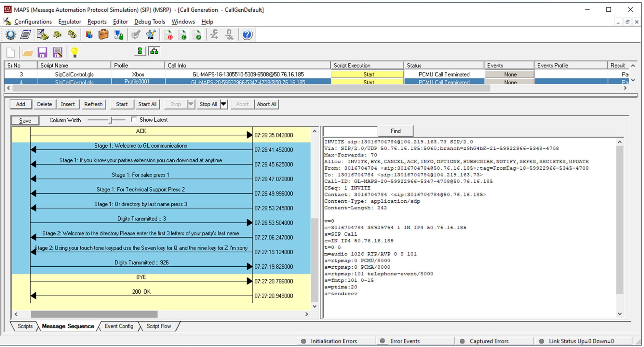Click the blue brush script editor icon
The image size is (644, 347).
[151, 34]
